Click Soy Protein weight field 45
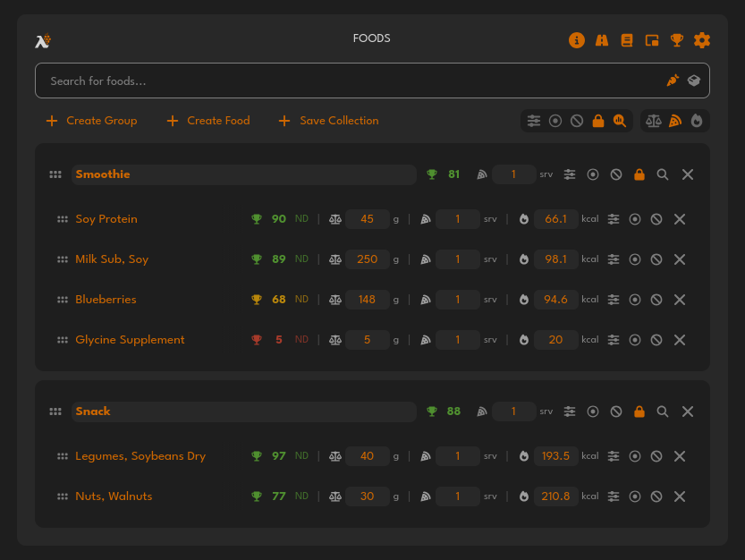This screenshot has width=745, height=560. [368, 219]
